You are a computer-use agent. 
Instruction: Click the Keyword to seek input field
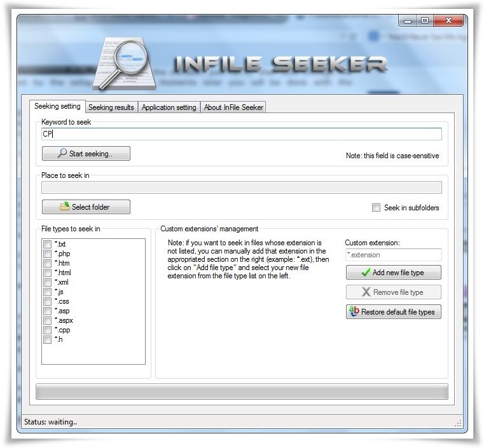click(242, 134)
